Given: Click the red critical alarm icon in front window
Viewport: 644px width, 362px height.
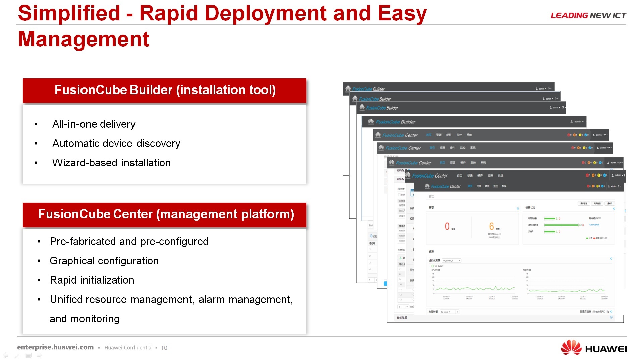Looking at the screenshot, I should click(588, 186).
